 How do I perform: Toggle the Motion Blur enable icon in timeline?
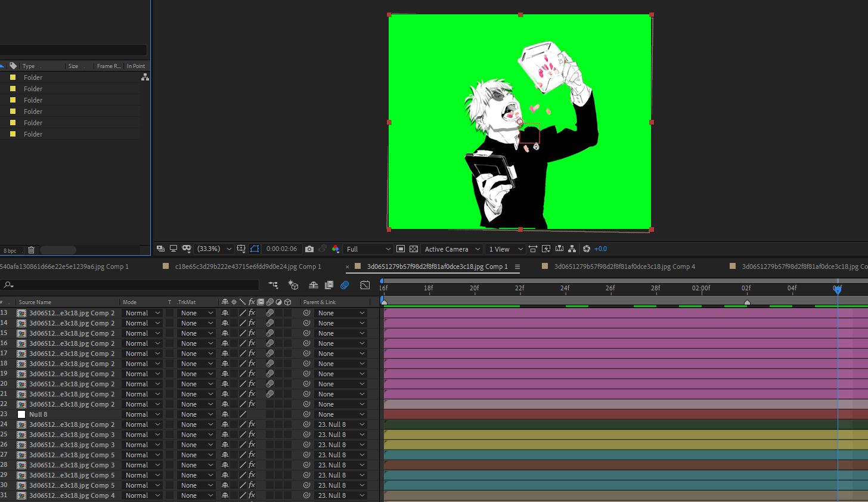click(x=345, y=285)
